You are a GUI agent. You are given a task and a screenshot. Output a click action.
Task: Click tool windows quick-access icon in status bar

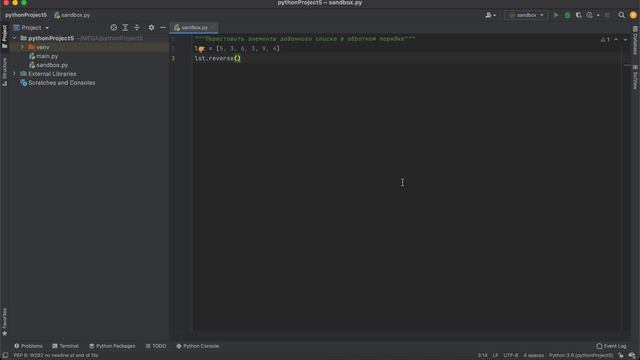point(5,356)
